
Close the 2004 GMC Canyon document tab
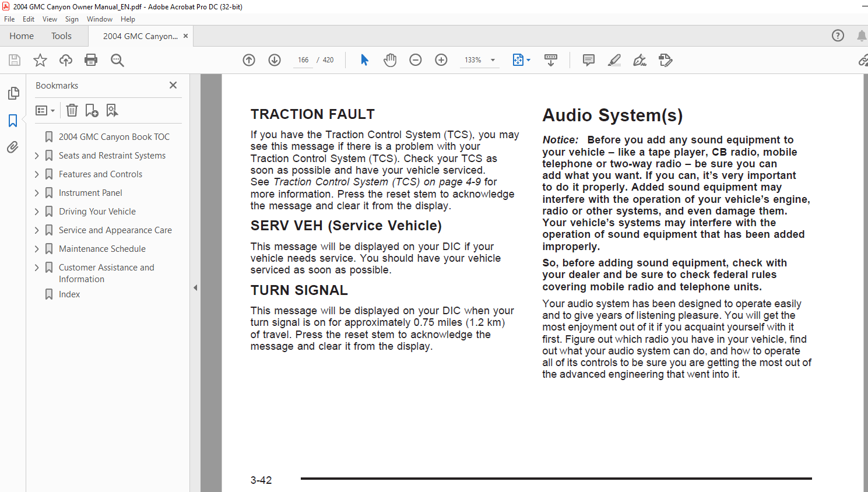[x=186, y=36]
